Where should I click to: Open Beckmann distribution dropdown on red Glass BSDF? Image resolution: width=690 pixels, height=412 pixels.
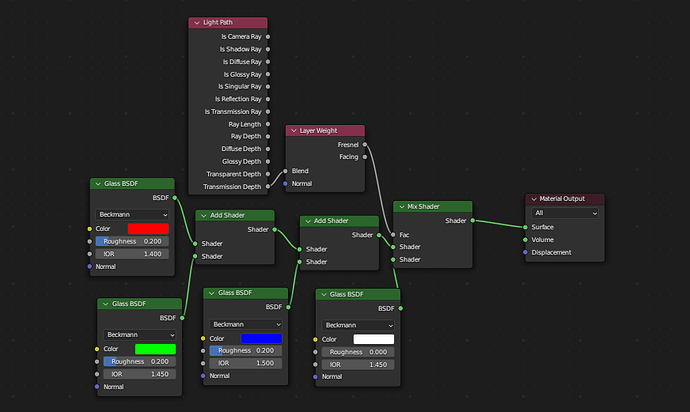coord(132,214)
